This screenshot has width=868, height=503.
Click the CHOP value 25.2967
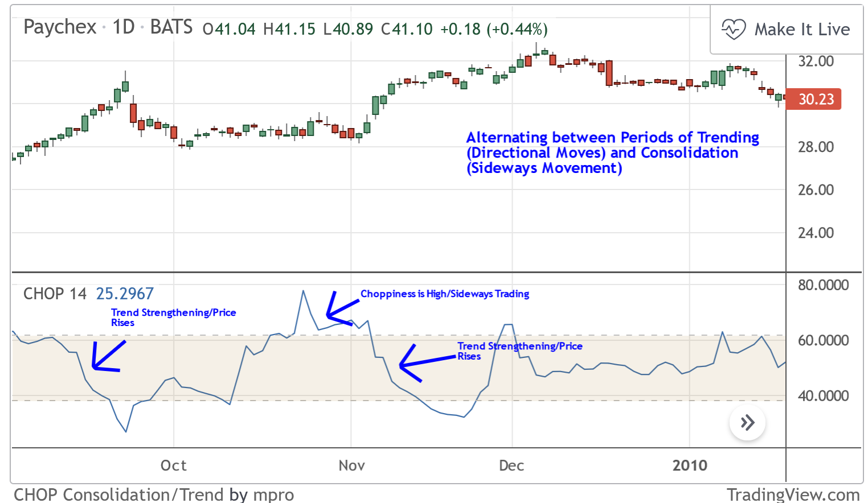pos(125,294)
